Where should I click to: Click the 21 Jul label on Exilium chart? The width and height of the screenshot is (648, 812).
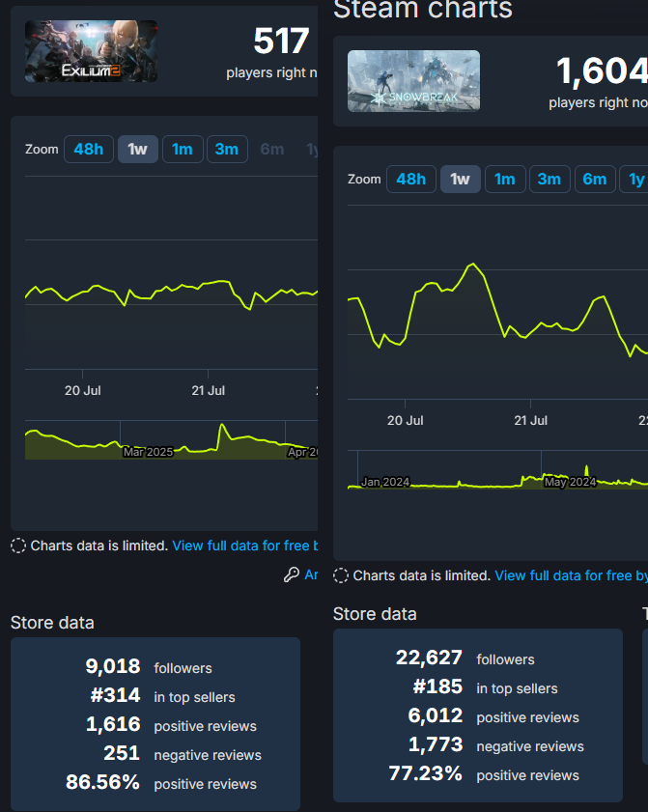click(x=209, y=390)
